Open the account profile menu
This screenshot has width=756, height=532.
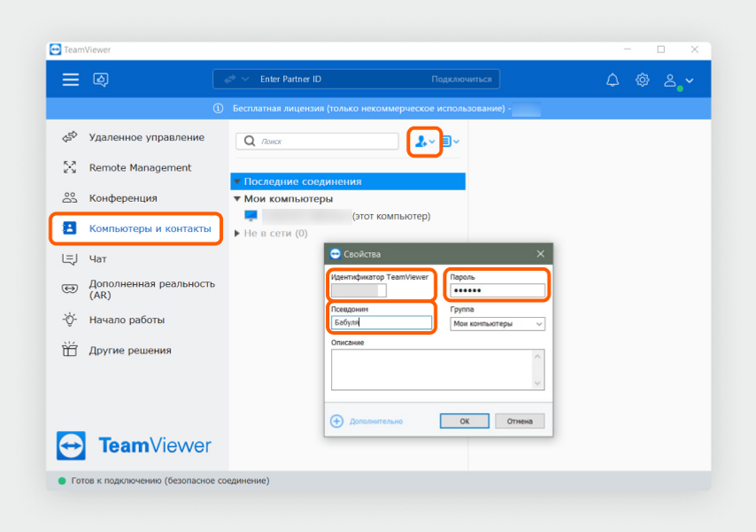(x=678, y=81)
